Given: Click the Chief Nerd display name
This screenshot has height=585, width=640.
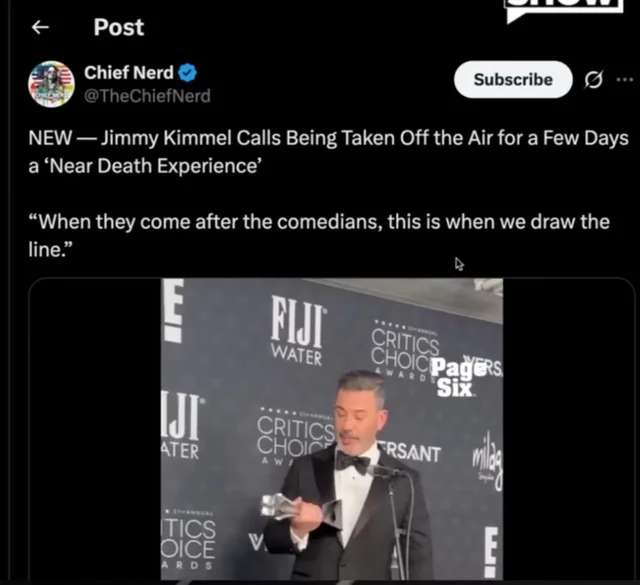Looking at the screenshot, I should click(129, 73).
